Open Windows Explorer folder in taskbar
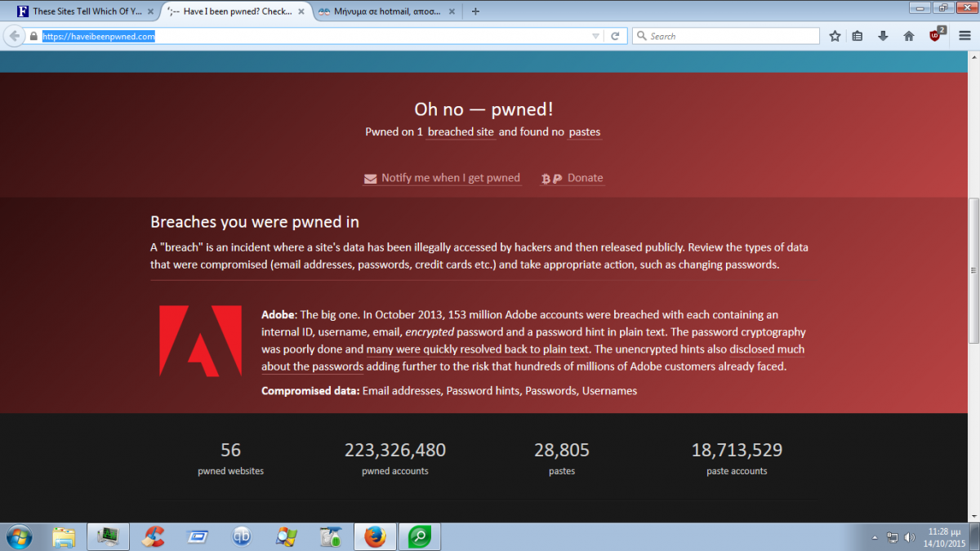Viewport: 980px width, 551px height. tap(64, 536)
